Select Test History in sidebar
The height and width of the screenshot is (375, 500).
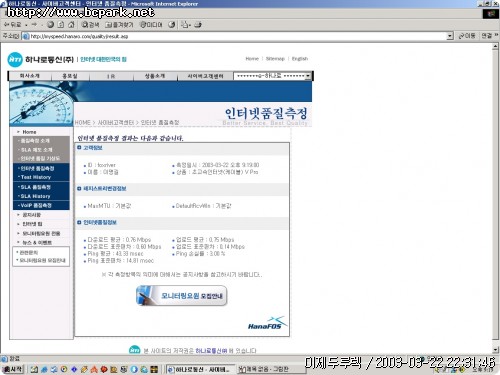(x=36, y=177)
